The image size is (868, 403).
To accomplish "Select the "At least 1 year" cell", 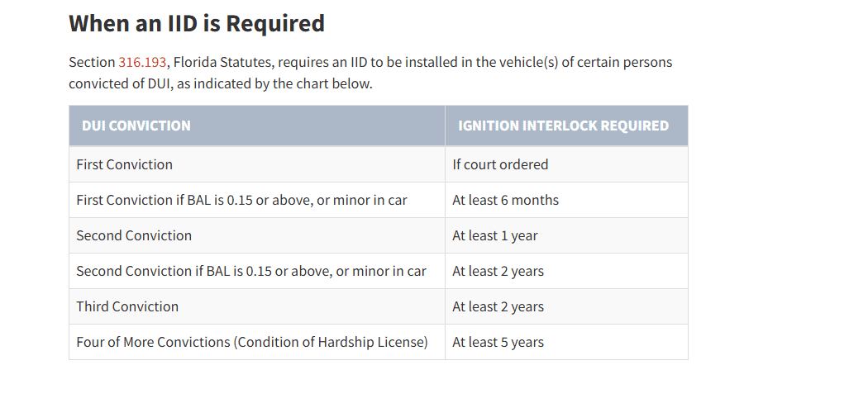I will point(494,235).
